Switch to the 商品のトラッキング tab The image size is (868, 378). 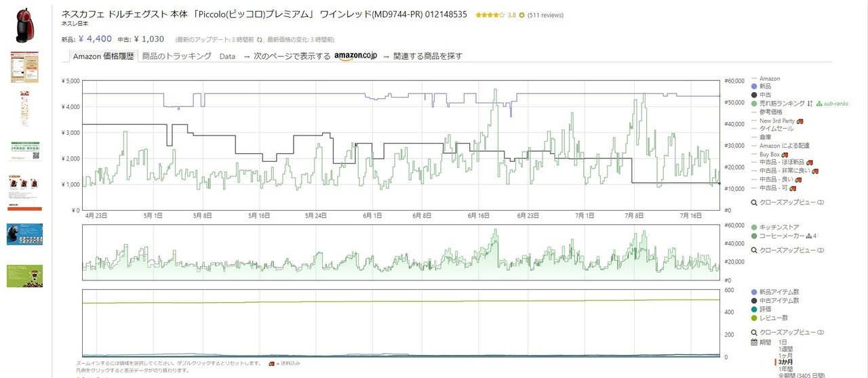(176, 56)
